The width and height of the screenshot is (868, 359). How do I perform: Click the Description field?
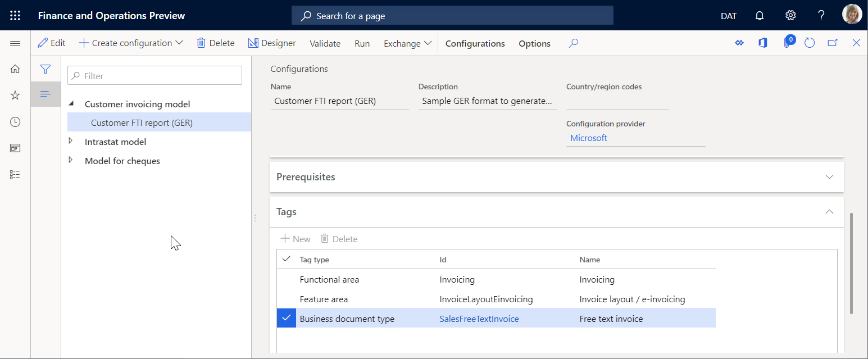click(x=488, y=101)
